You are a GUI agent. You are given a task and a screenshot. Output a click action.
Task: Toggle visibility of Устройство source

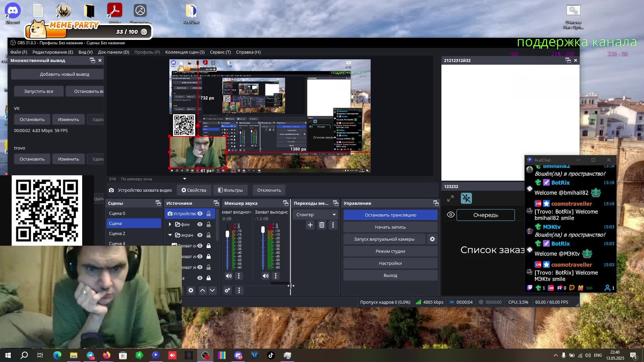200,214
